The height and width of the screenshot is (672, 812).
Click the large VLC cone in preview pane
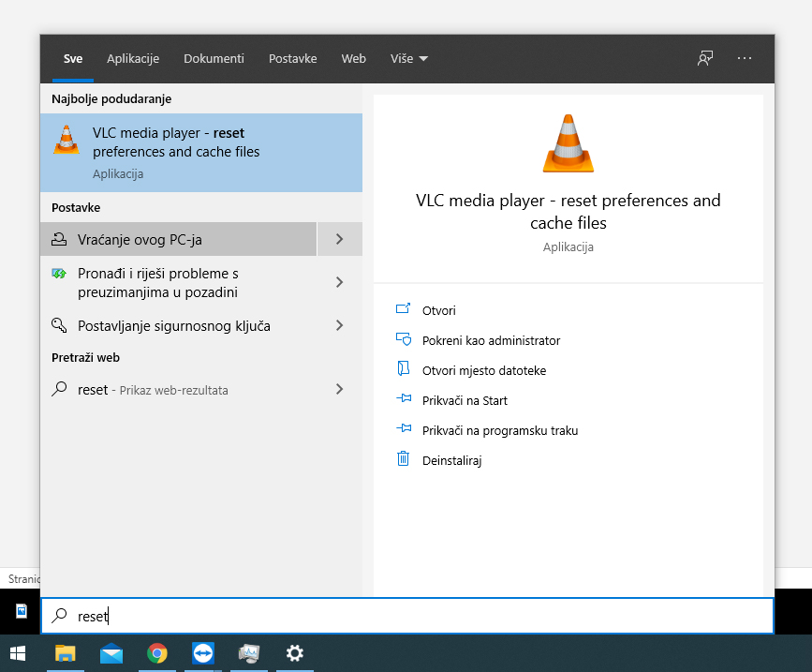tap(568, 143)
